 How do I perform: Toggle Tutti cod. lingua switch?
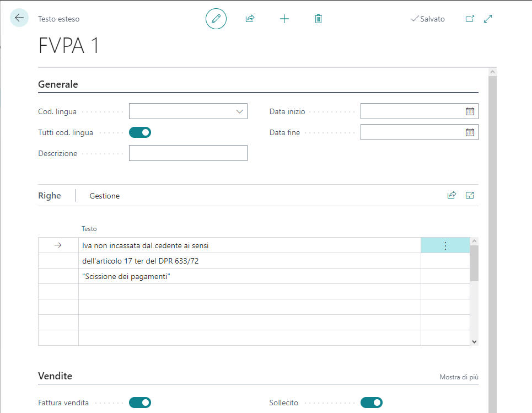pos(140,132)
